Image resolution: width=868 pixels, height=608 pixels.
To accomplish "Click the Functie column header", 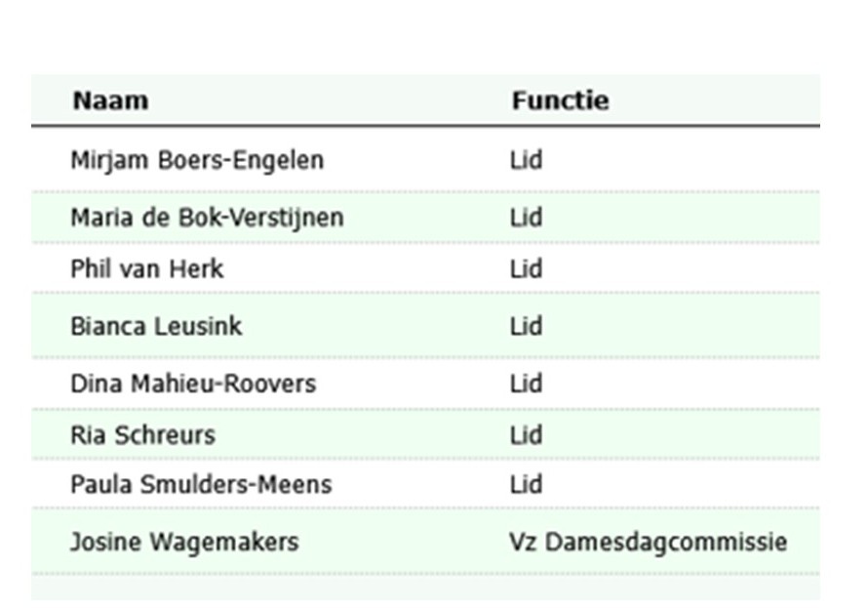I will 560,101.
